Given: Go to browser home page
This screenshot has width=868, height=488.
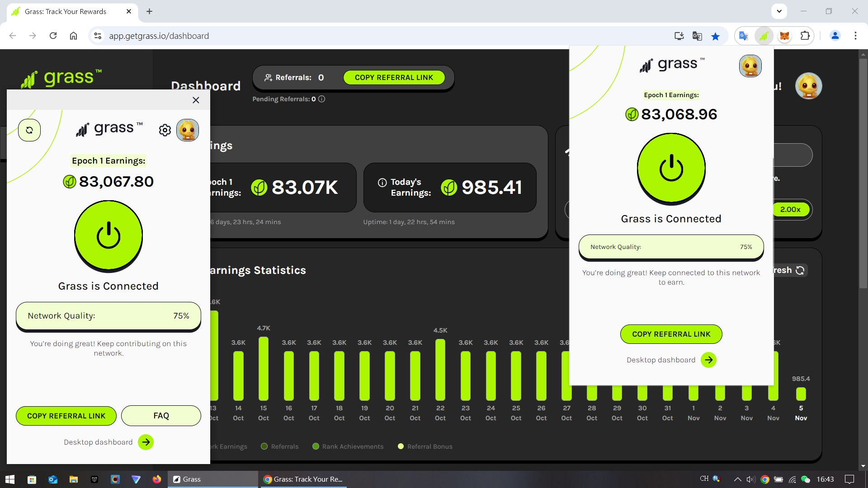Looking at the screenshot, I should click(73, 36).
